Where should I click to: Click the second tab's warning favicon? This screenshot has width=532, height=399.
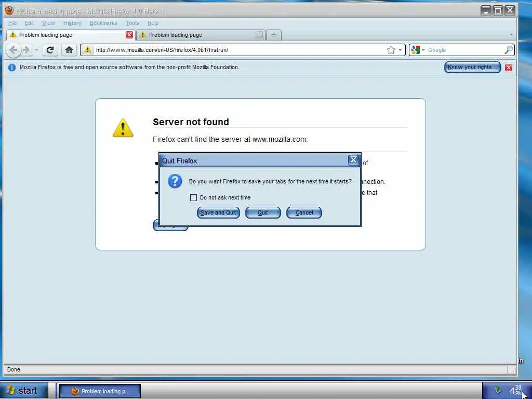[x=143, y=35]
